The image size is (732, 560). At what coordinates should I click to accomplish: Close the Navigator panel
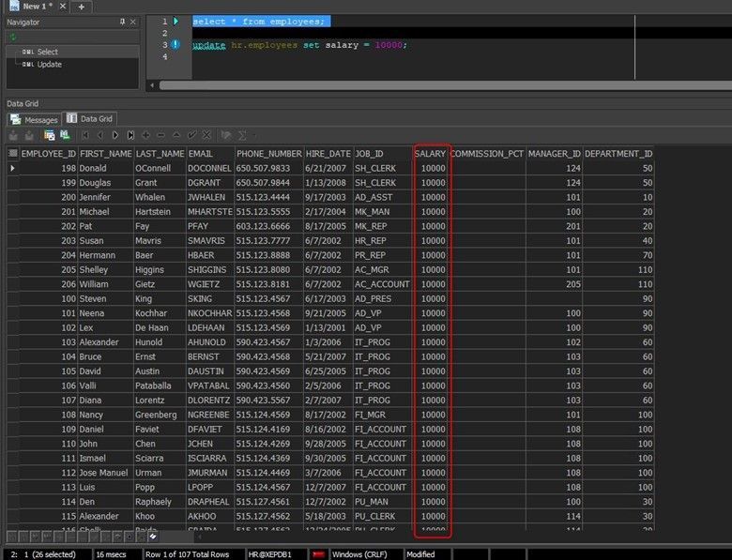click(x=133, y=22)
